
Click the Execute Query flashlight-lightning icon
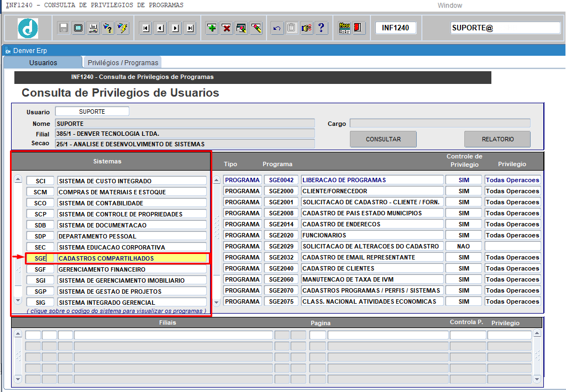(x=123, y=28)
